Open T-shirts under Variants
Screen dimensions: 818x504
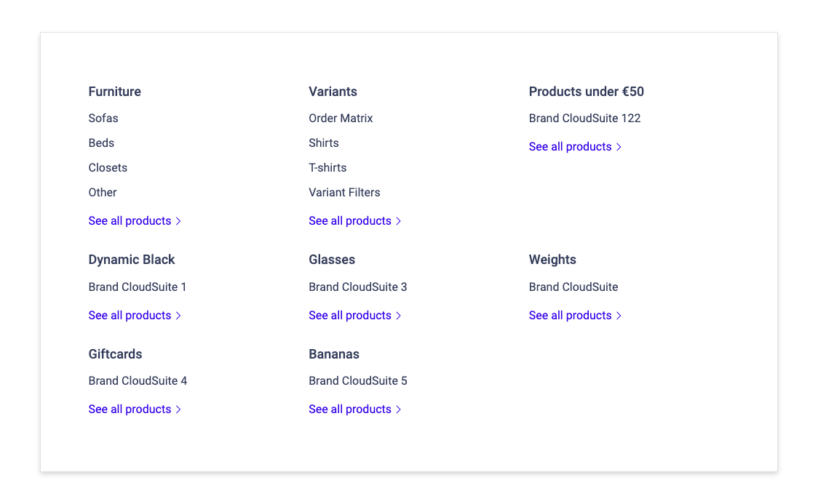327,167
